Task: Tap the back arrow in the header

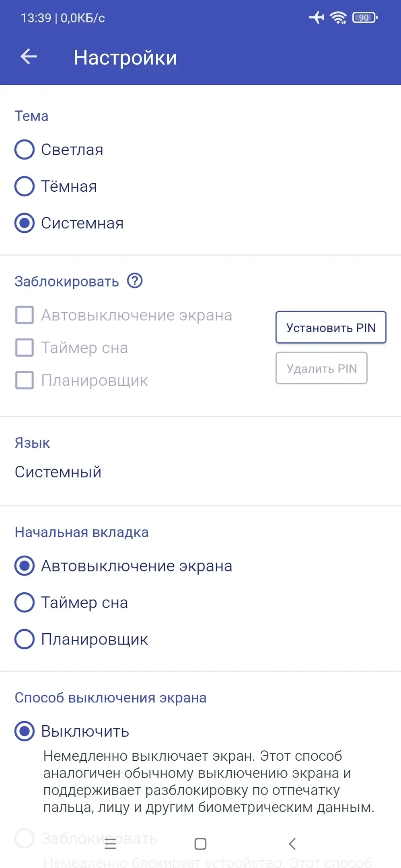Action: coord(29,57)
